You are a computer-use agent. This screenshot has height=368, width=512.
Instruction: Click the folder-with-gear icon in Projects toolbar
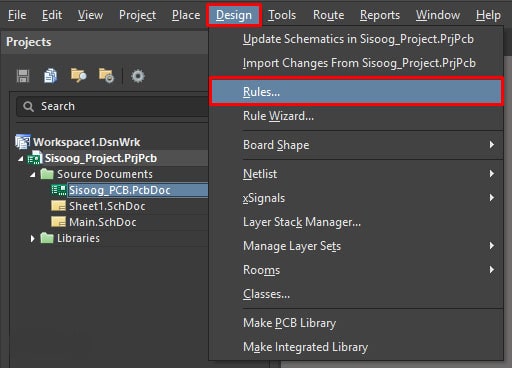pyautogui.click(x=106, y=76)
